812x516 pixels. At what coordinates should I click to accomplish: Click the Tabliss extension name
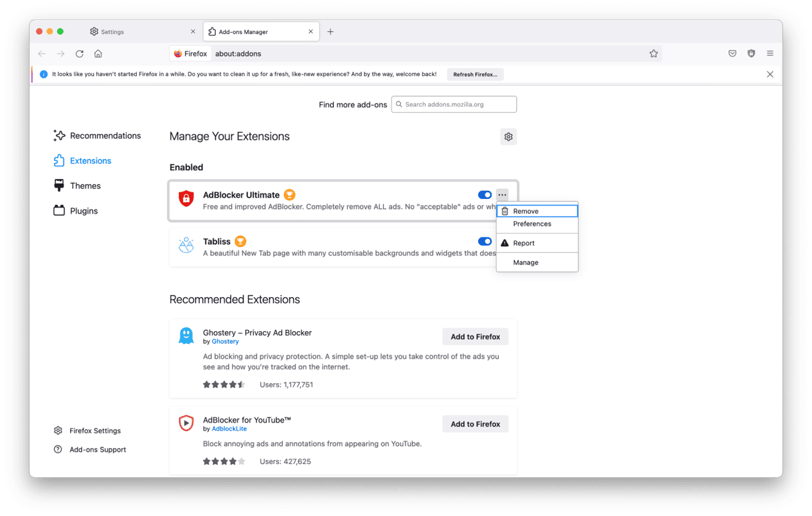(x=216, y=242)
